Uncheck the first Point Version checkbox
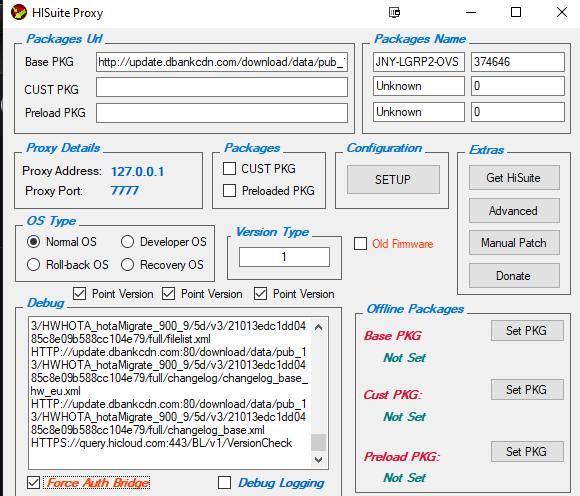The width and height of the screenshot is (580, 496). 80,294
